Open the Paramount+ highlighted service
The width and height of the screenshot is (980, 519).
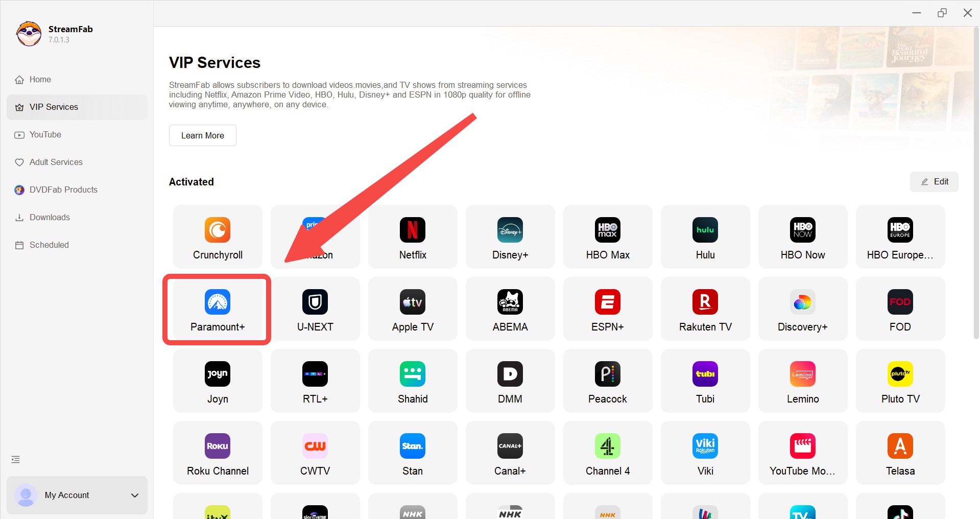click(217, 309)
